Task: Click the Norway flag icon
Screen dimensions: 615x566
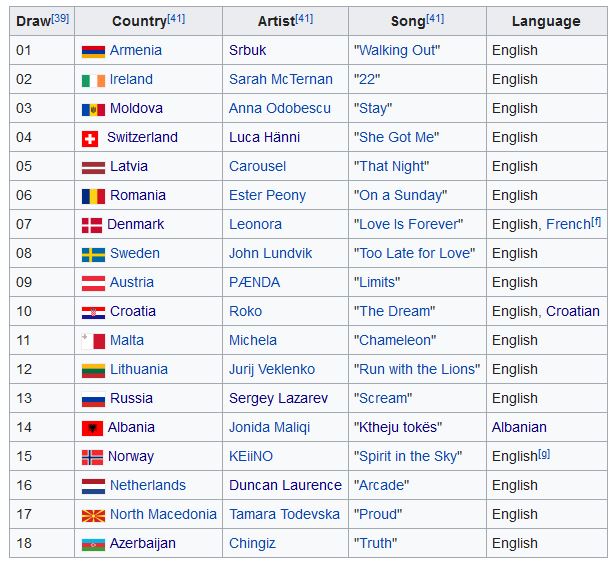Action: (93, 457)
